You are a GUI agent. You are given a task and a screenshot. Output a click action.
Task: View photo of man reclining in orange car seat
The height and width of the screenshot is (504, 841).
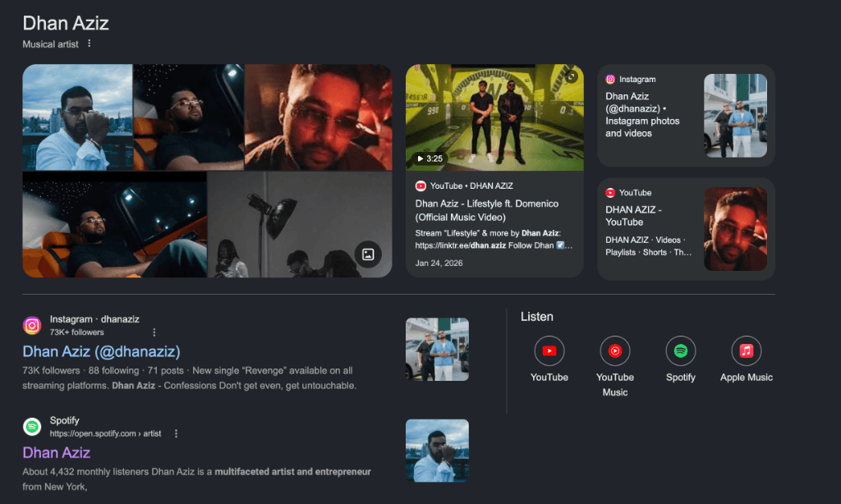114,225
